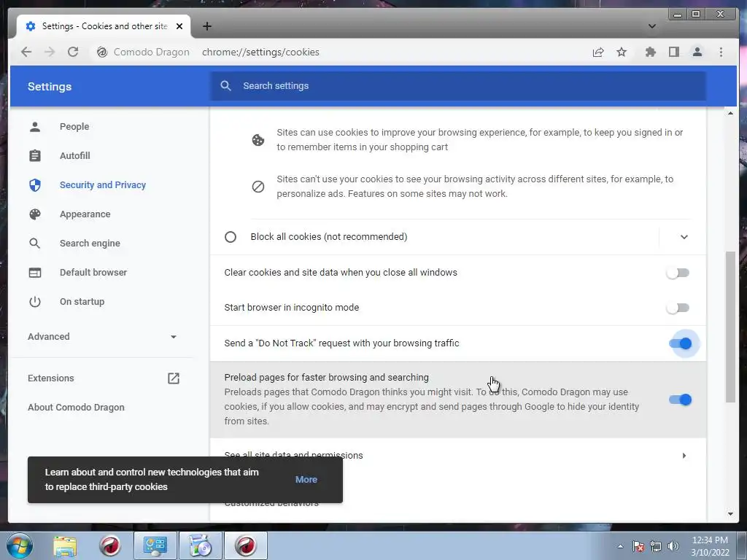This screenshot has height=560, width=747.
Task: Open the Extensions link in sidebar
Action: 50,378
